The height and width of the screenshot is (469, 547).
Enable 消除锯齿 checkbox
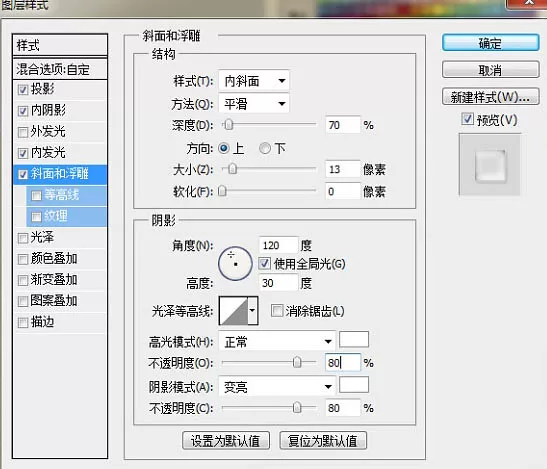coord(277,311)
